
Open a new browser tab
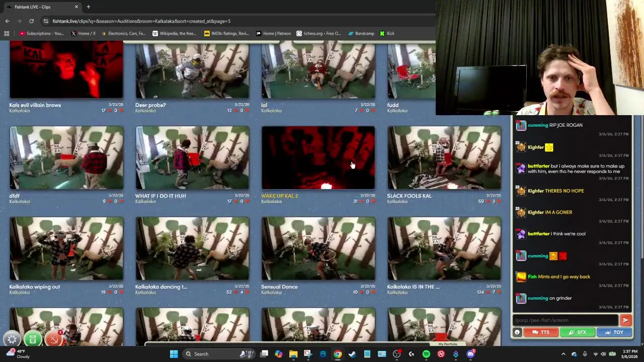coord(88,7)
